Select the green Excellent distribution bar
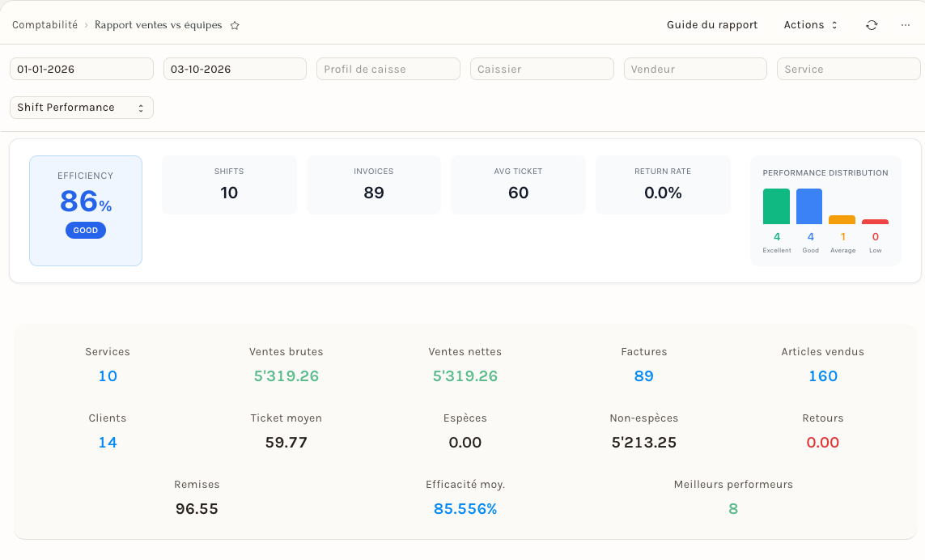Screen dimensions: 925x560 [x=776, y=206]
